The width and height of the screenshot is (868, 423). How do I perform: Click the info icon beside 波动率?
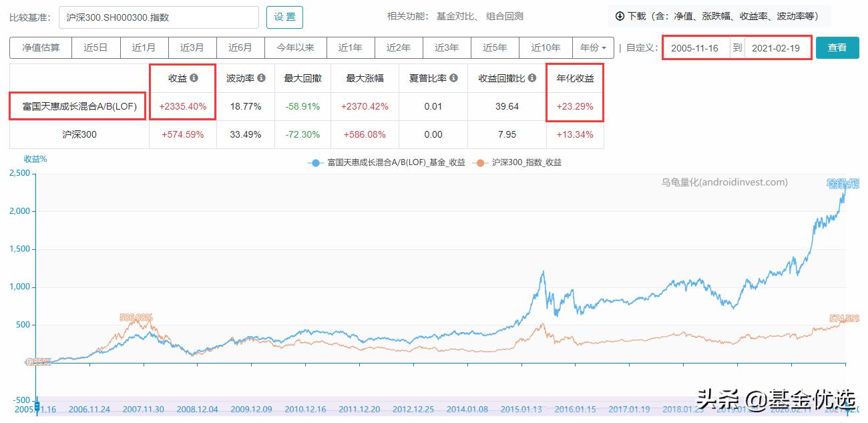point(262,78)
